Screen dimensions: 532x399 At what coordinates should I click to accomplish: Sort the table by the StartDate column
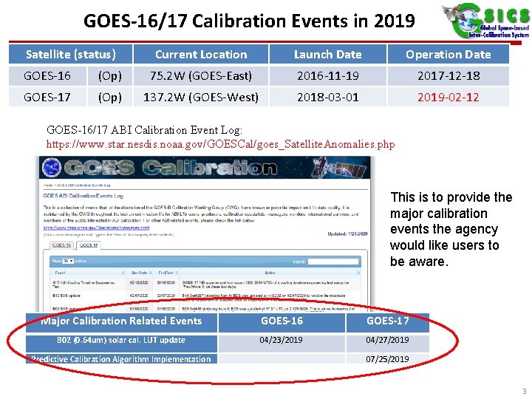tap(139, 273)
